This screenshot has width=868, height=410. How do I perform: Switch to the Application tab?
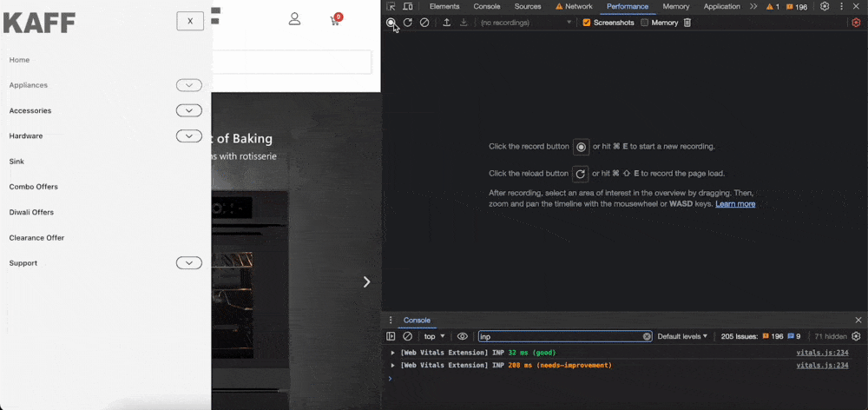[722, 7]
